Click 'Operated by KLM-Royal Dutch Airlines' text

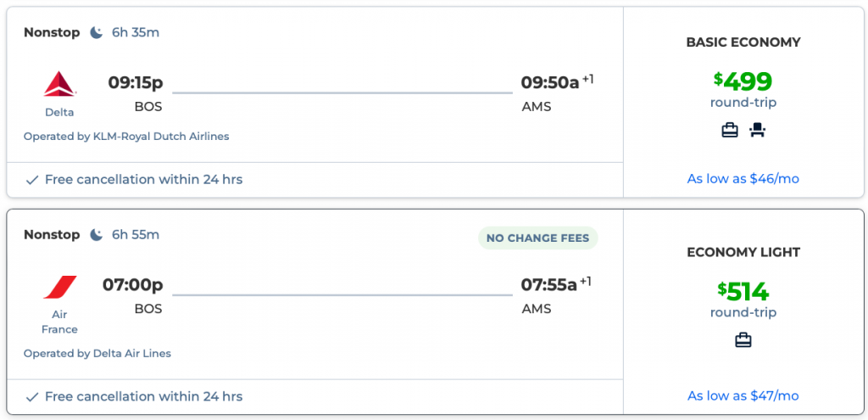(126, 137)
